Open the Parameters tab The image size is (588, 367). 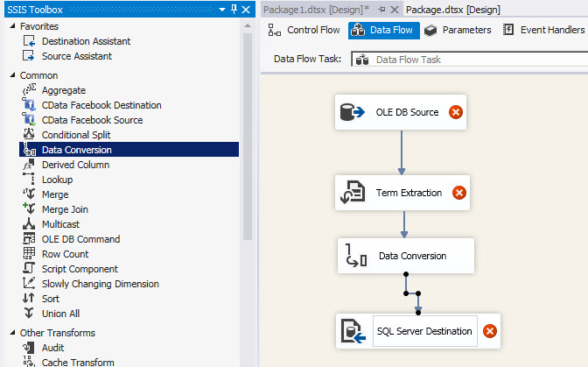[458, 30]
